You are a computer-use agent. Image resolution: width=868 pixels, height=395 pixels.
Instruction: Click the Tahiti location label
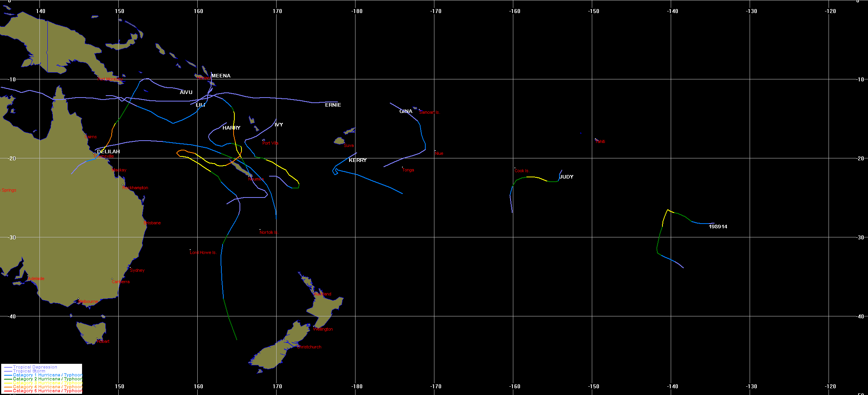[x=600, y=141]
